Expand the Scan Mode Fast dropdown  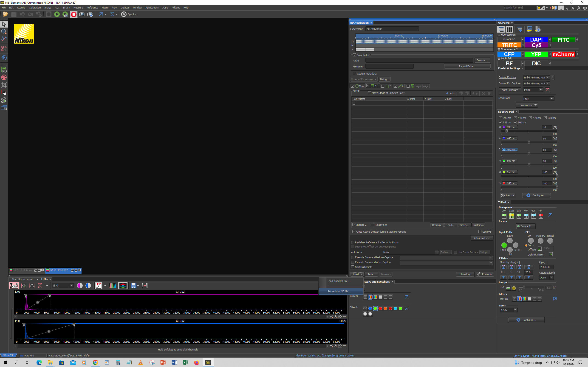551,99
